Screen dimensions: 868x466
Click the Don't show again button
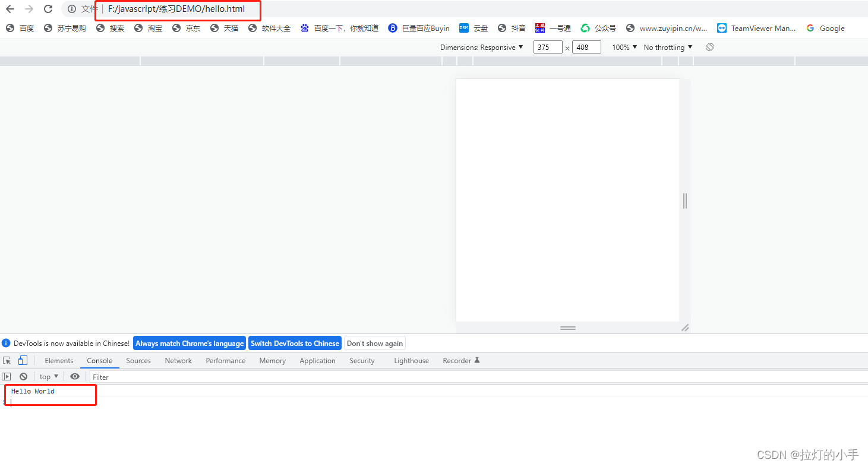pos(374,343)
